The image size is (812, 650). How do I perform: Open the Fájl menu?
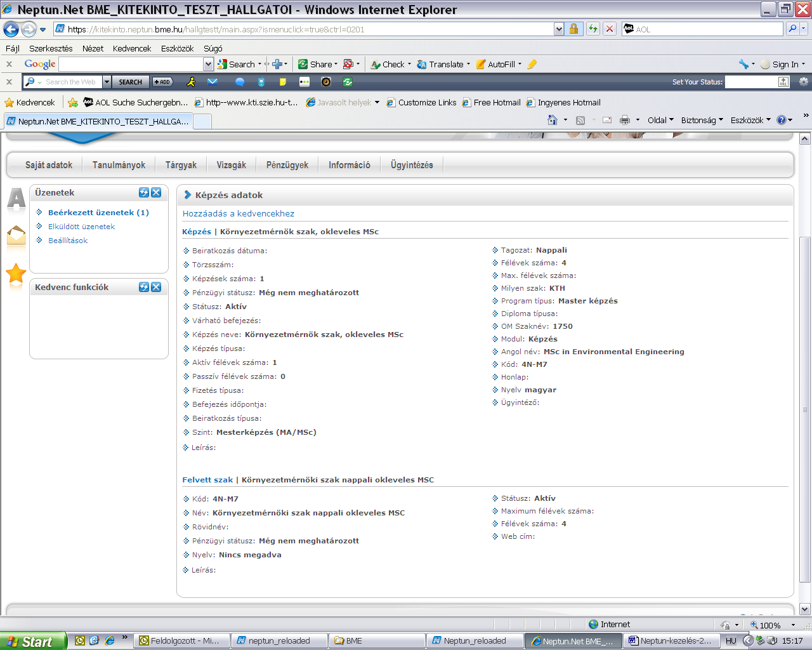click(x=13, y=48)
